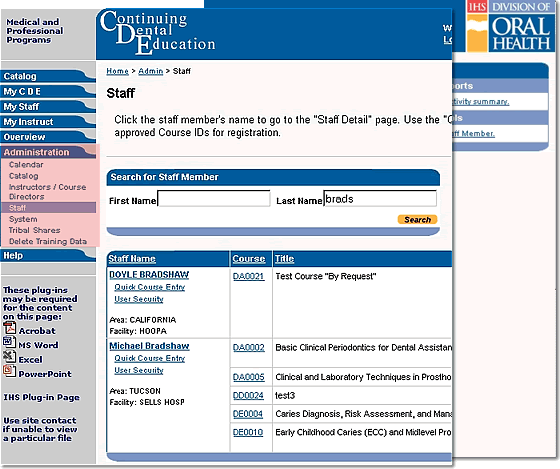560x469 pixels.
Task: Open course DE0004 link
Action: pos(248,414)
